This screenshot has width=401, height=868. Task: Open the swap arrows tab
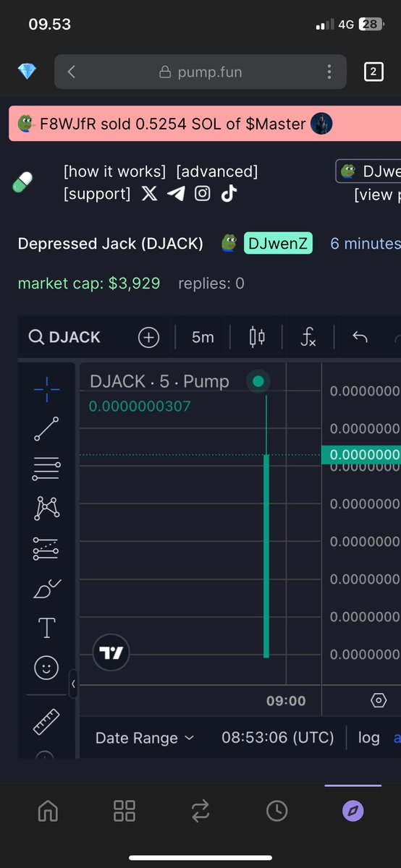coord(200,811)
